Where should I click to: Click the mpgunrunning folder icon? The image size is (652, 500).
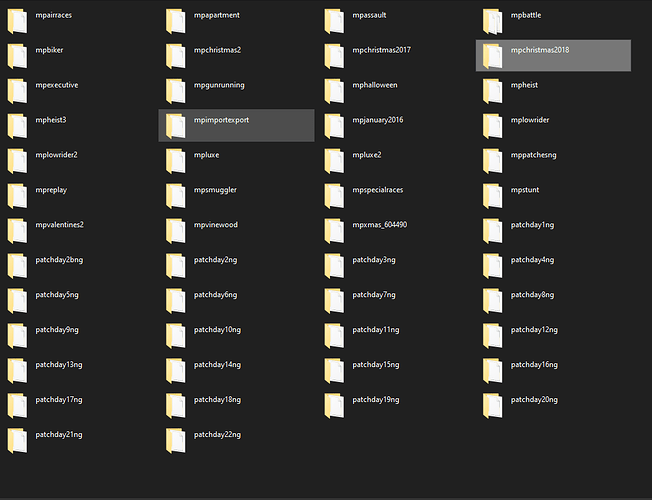176,91
